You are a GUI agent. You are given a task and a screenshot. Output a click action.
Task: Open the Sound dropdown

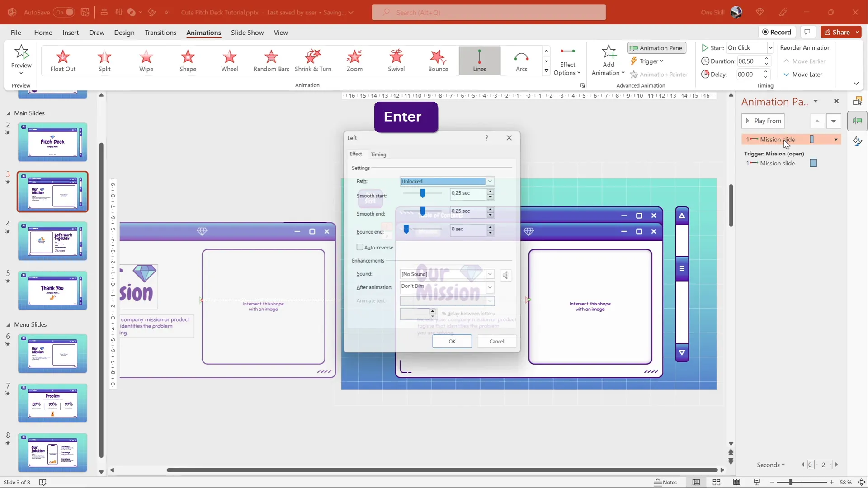click(447, 274)
